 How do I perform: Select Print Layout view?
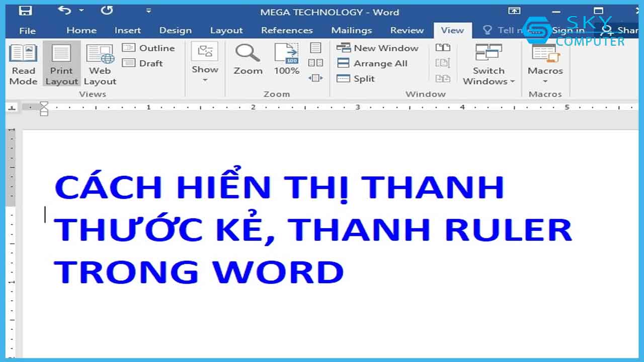[x=61, y=64]
